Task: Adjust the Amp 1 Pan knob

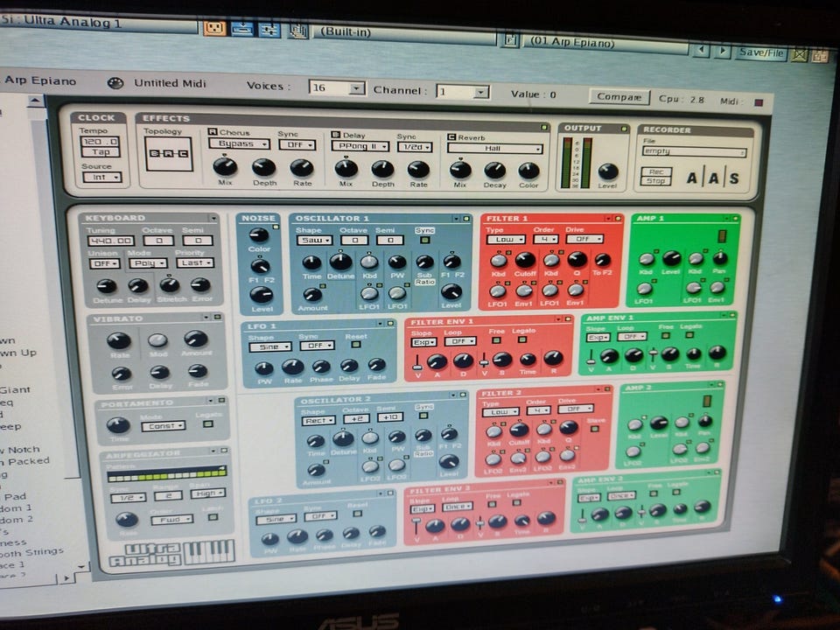Action: (x=720, y=258)
